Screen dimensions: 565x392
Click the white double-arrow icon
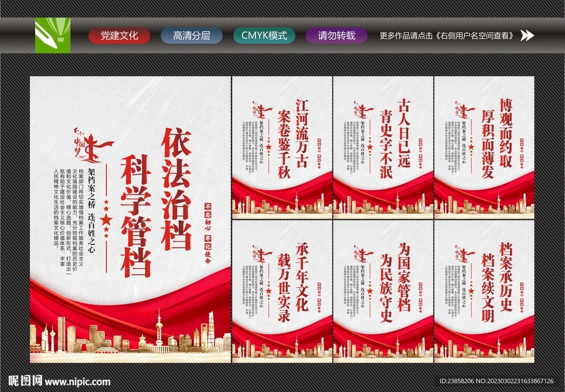pyautogui.click(x=527, y=35)
